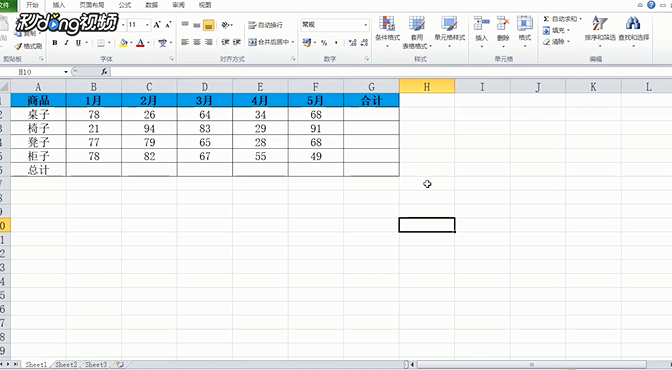Expand the AutoSum dropdown arrow
Image resolution: width=672 pixels, height=370 pixels.
[581, 19]
